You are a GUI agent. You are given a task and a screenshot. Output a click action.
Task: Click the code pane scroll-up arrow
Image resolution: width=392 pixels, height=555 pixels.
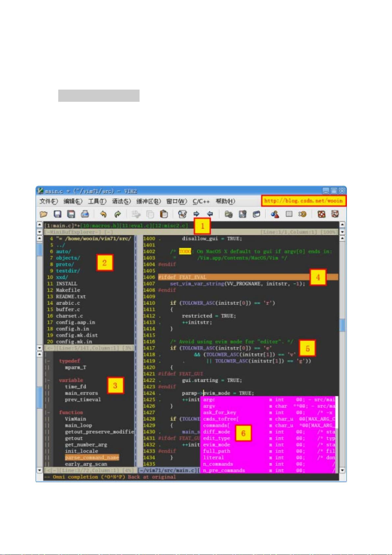point(342,238)
